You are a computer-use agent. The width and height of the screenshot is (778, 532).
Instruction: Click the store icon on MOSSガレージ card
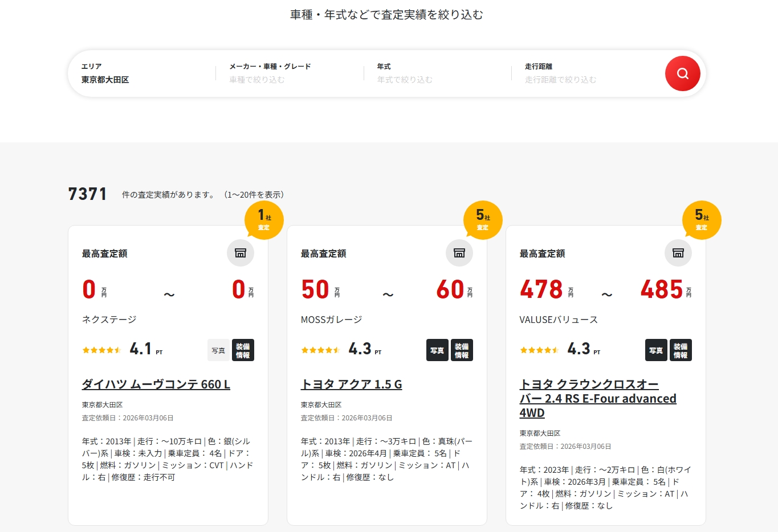click(x=459, y=253)
